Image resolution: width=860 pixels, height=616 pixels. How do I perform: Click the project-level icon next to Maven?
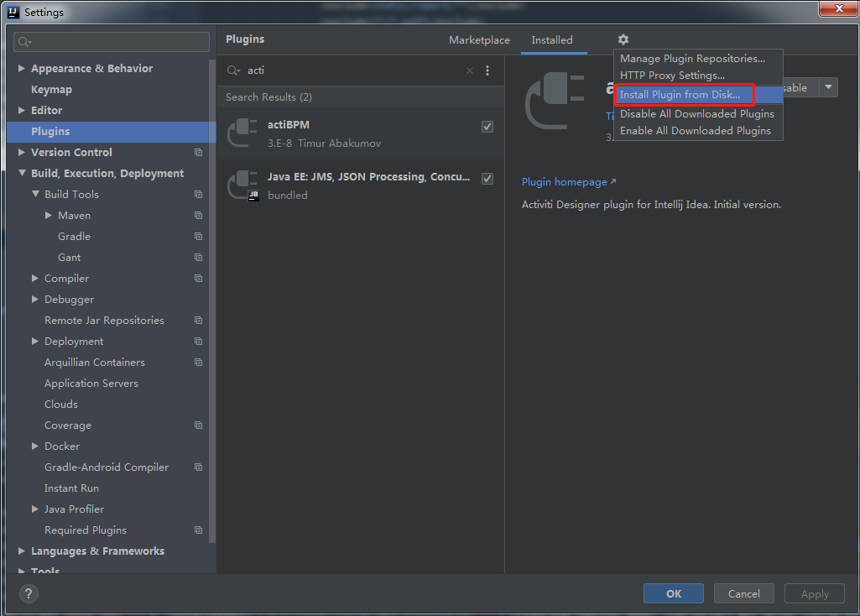coord(199,216)
